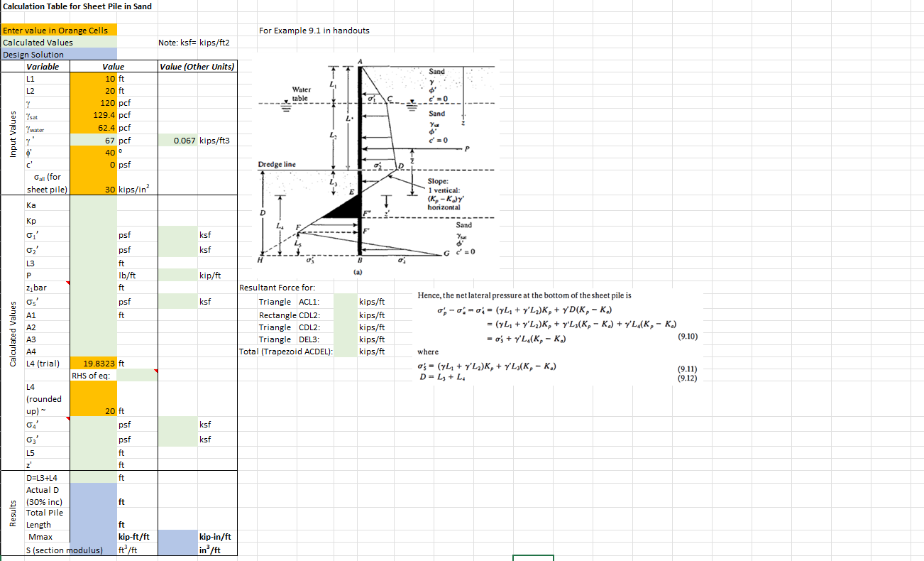This screenshot has height=561, width=924.
Task: Click the rotated "Calculated Values" section label
Action: point(12,334)
